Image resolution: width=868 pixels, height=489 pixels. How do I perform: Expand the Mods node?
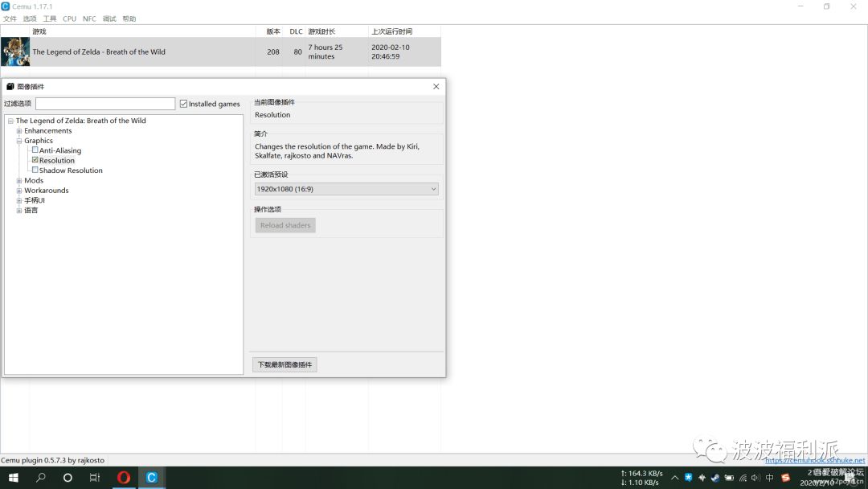[18, 180]
